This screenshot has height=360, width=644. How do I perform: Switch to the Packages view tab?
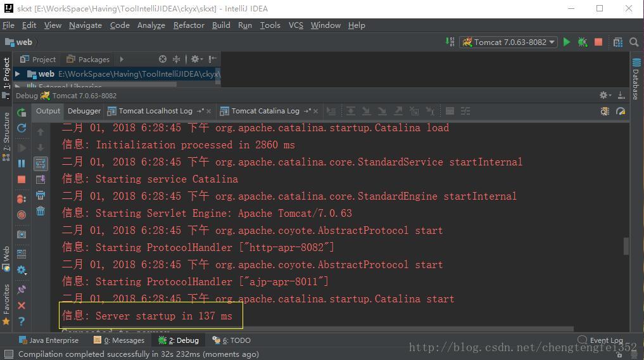pos(88,59)
